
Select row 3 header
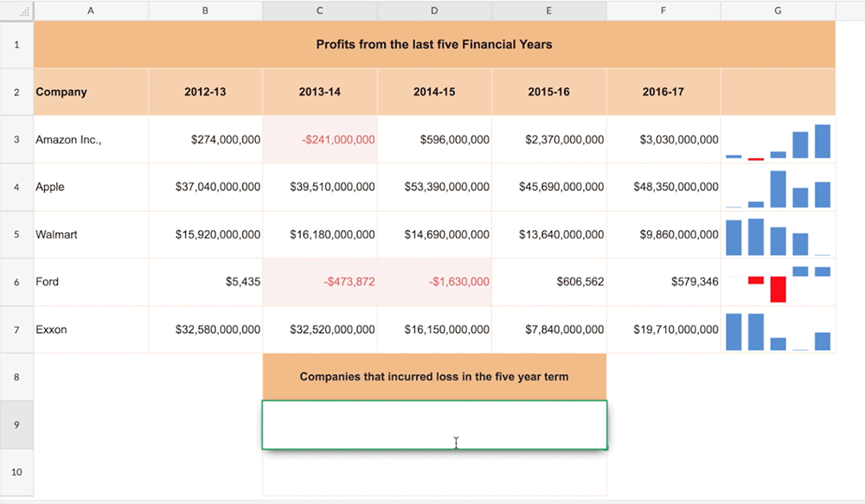[x=16, y=139]
